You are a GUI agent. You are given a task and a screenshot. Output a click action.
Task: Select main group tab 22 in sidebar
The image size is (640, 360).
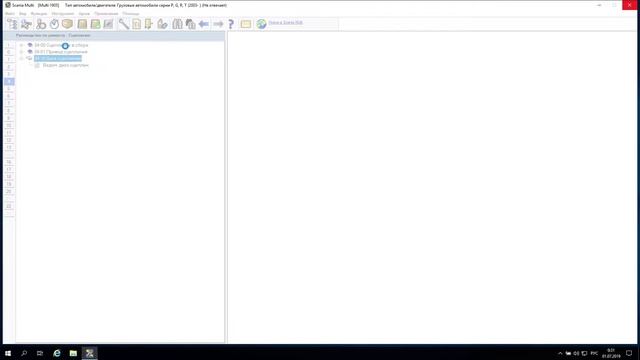click(x=9, y=206)
